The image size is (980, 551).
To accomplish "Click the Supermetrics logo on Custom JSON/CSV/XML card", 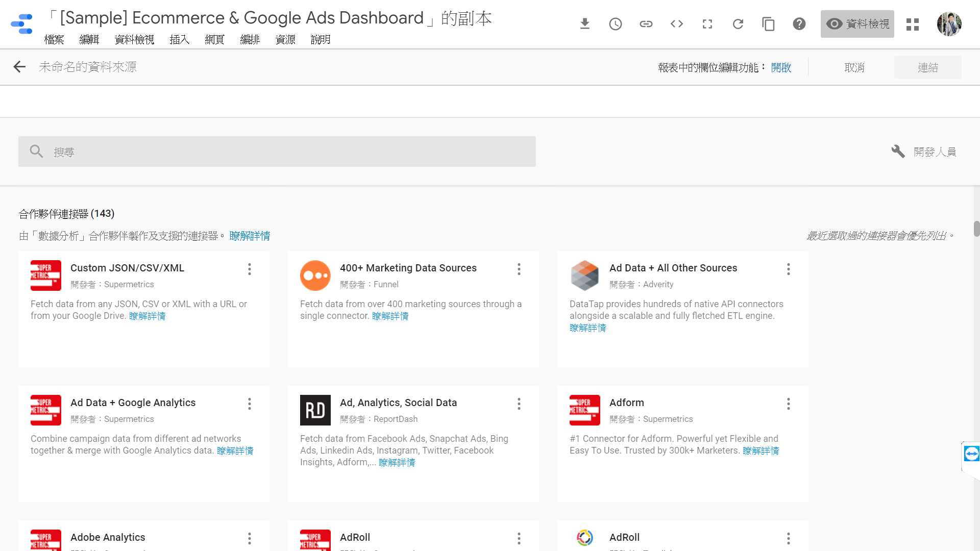I will click(46, 275).
